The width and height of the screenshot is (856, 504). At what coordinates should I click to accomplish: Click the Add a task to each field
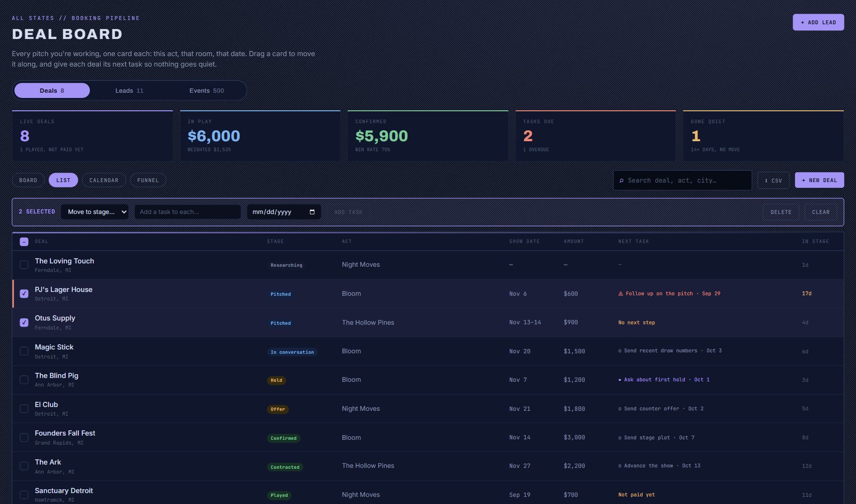point(187,212)
